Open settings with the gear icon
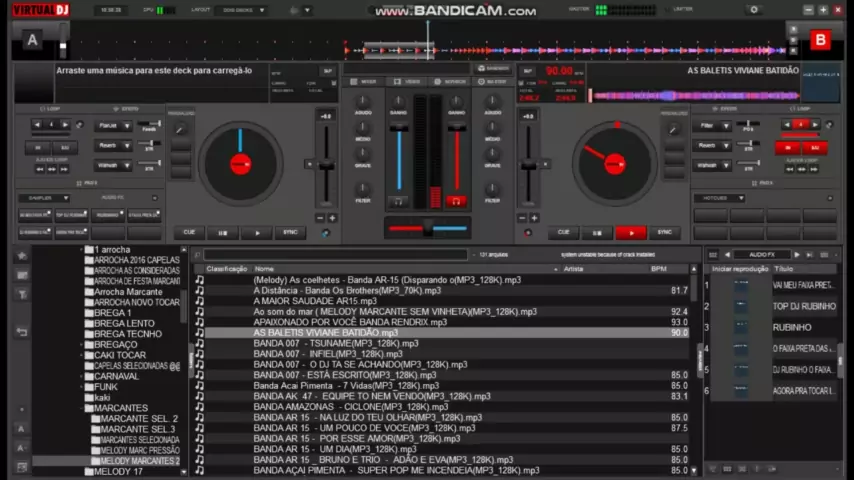This screenshot has width=854, height=480. [754, 10]
